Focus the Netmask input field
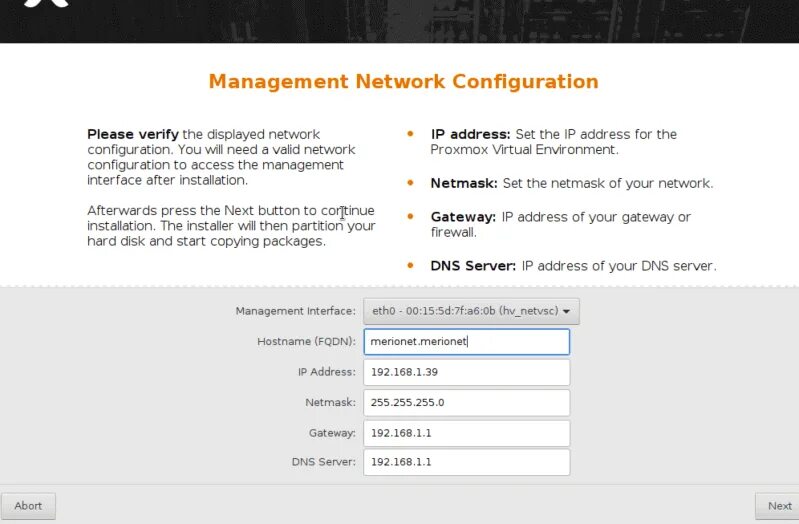This screenshot has height=524, width=799. click(x=467, y=403)
